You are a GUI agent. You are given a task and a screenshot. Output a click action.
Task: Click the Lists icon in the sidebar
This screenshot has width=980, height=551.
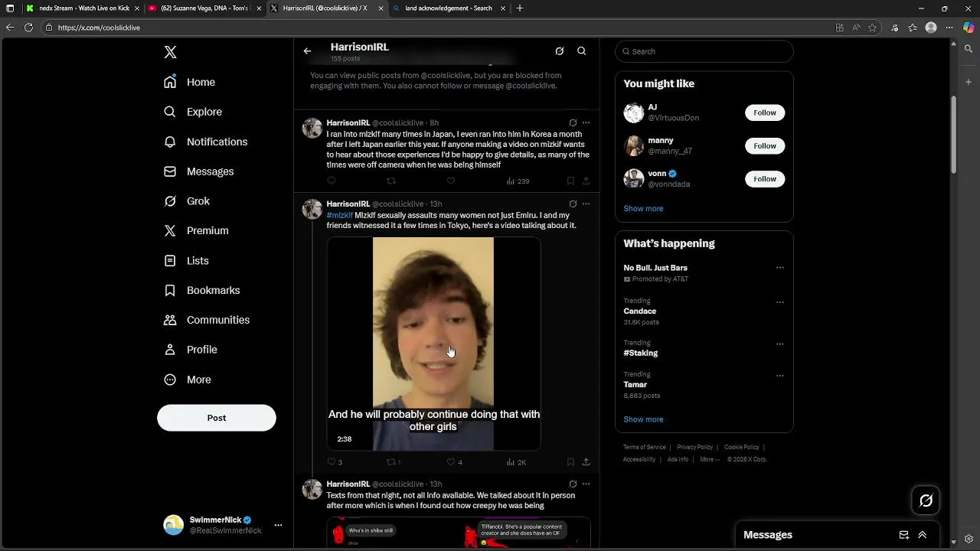click(x=170, y=261)
